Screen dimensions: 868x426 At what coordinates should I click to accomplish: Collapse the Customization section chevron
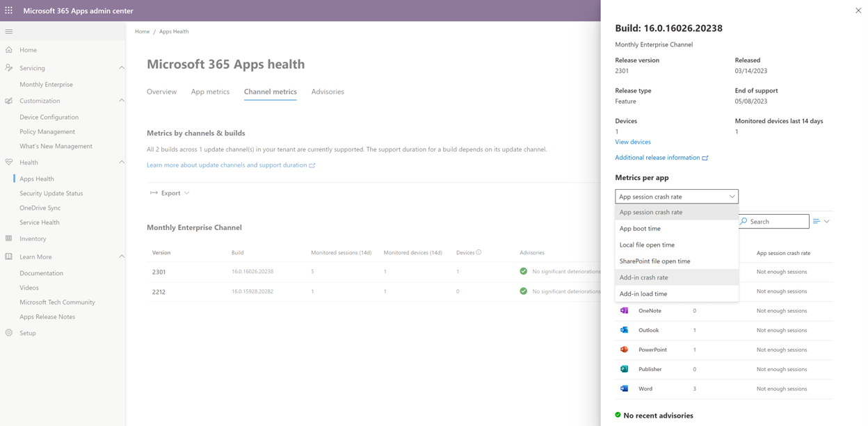pyautogui.click(x=122, y=101)
